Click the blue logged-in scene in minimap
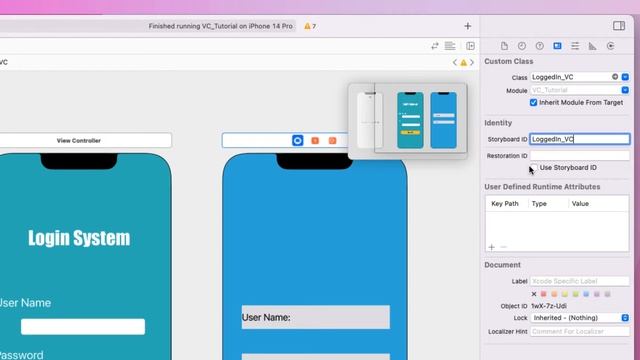 tap(443, 120)
